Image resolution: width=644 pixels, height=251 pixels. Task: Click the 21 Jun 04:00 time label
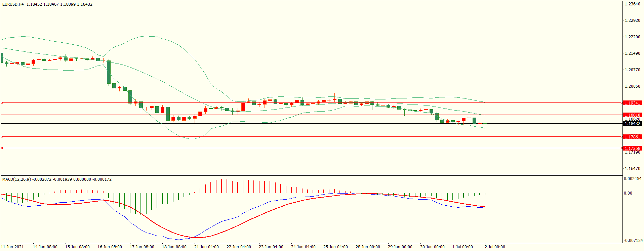(x=206, y=247)
